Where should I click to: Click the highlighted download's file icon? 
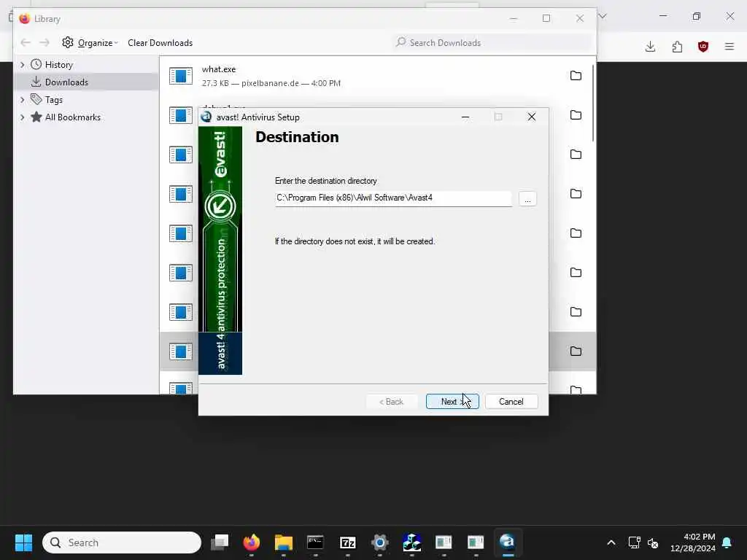pyautogui.click(x=181, y=351)
